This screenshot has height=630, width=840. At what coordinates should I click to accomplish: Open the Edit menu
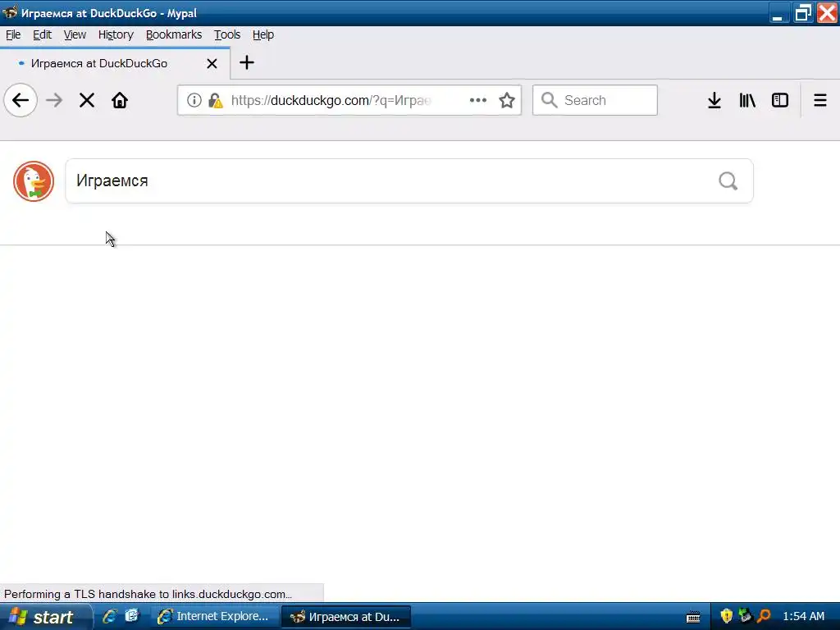coord(43,34)
